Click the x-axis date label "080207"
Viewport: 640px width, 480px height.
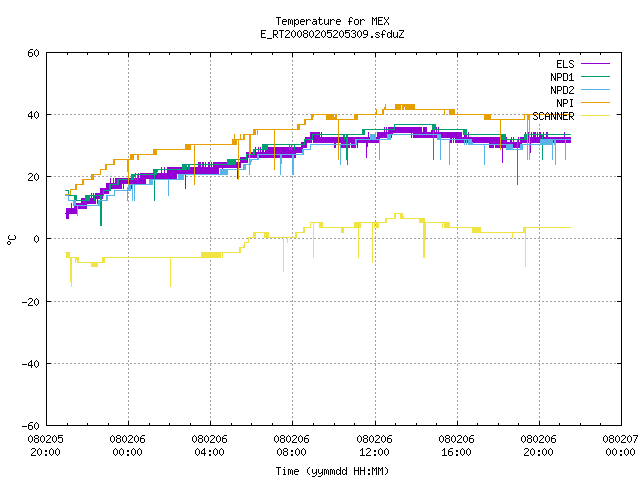tap(620, 439)
